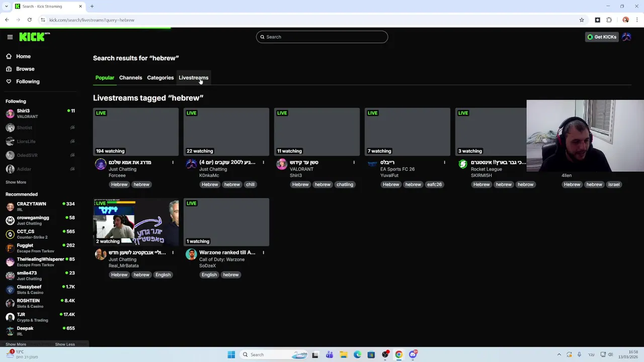Open K0nkaMc stream thumbnail with 22 watching
The image size is (644, 362).
226,132
